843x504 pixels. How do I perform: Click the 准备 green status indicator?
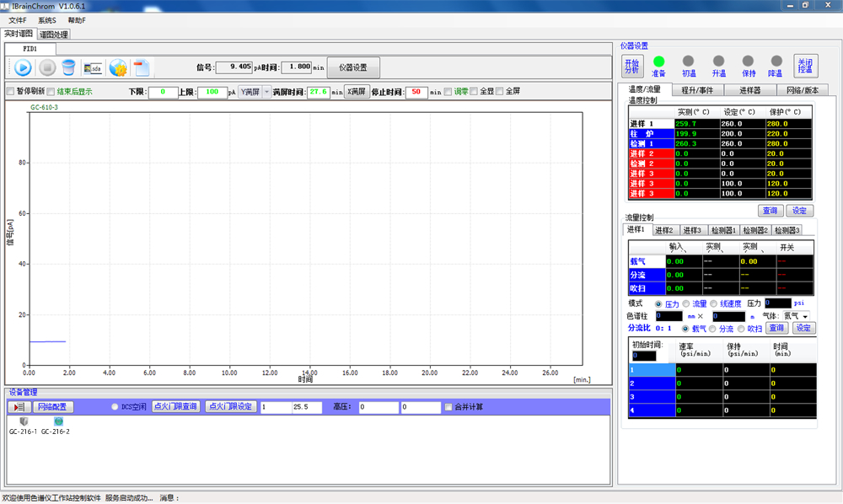point(659,62)
